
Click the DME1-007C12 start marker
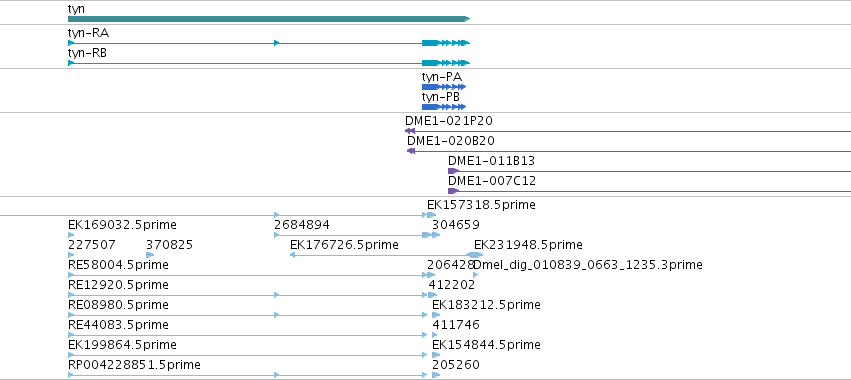click(x=453, y=191)
